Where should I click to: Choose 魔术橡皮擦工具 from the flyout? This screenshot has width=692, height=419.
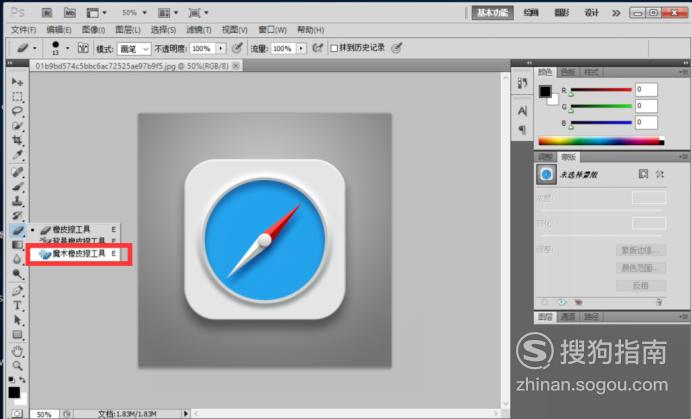[x=79, y=253]
